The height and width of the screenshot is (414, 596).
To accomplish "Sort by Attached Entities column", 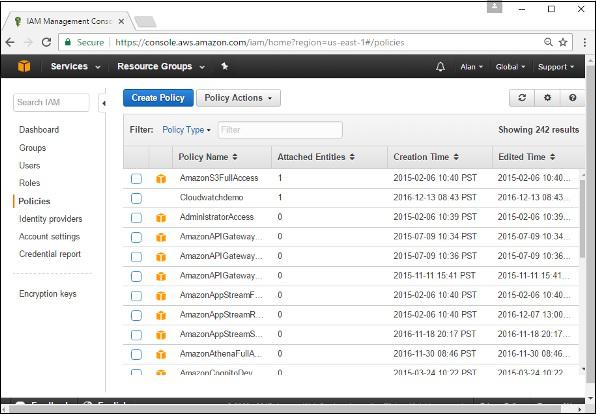I will [x=316, y=157].
